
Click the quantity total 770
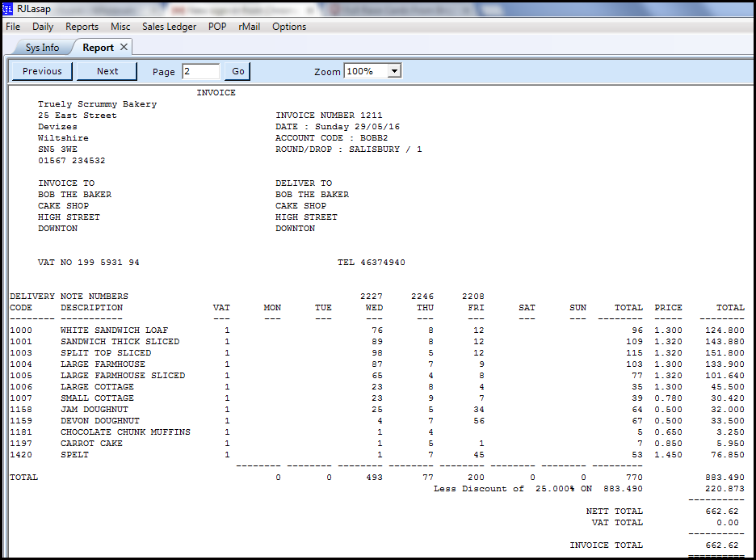(634, 478)
